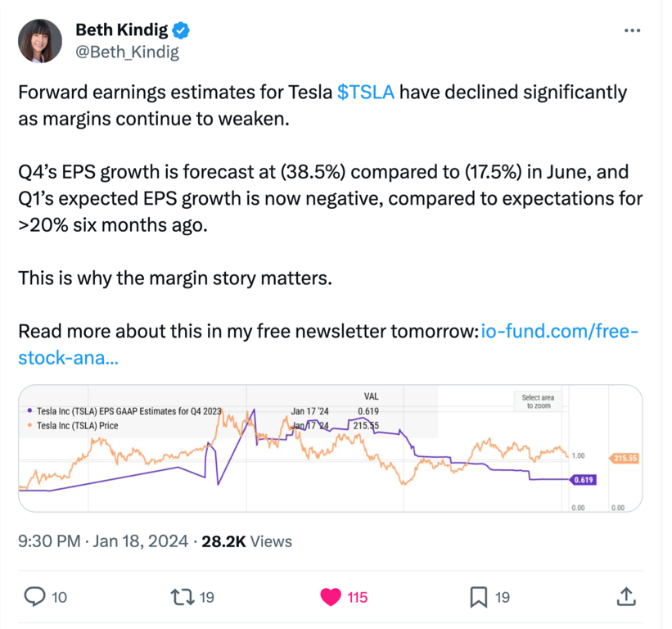Open the three-dot more options menu
Viewport: 672px width, 629px height.
(632, 30)
